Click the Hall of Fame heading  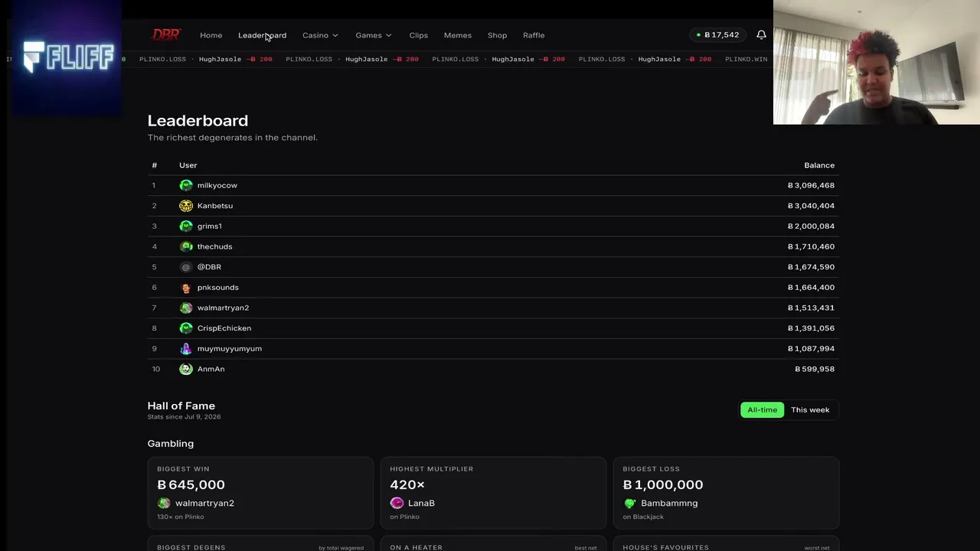click(x=181, y=406)
